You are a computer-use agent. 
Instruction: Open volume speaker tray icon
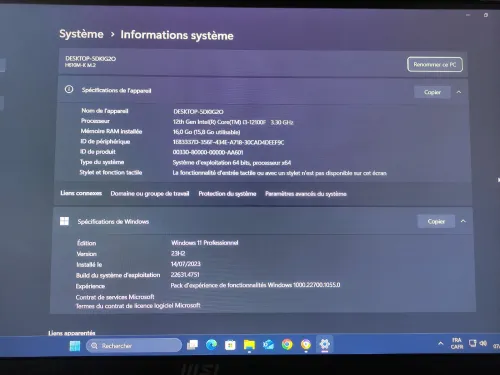pos(483,343)
